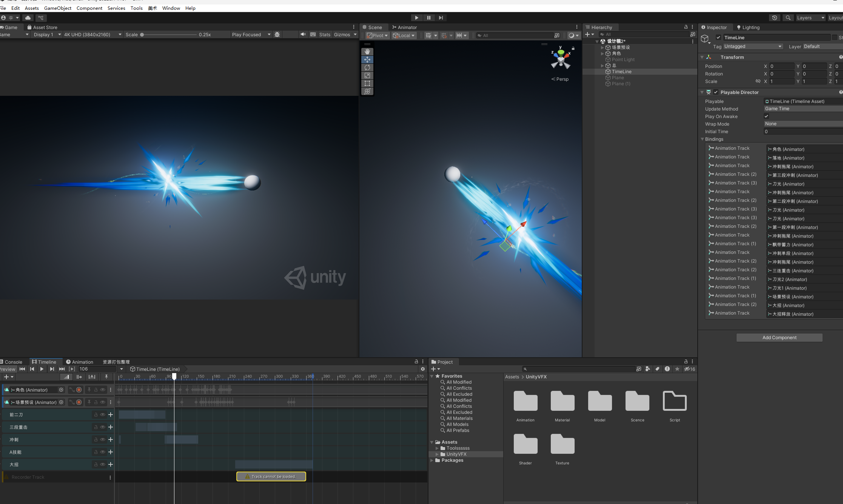Viewport: 843px width, 504px height.
Task: Select the Rotate tool in Scene view
Action: [367, 68]
